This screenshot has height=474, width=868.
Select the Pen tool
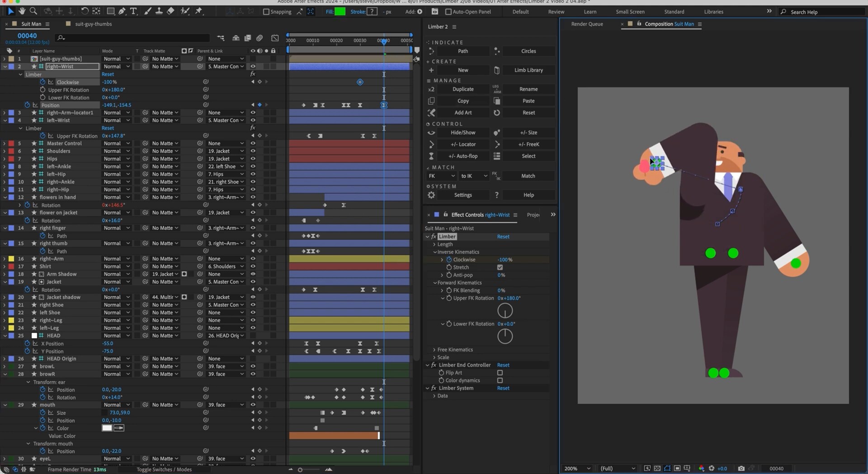(122, 11)
